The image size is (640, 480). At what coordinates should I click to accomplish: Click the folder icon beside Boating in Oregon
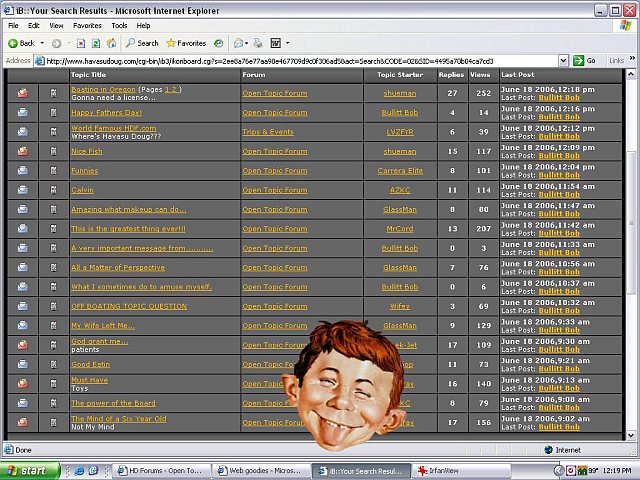click(x=23, y=93)
